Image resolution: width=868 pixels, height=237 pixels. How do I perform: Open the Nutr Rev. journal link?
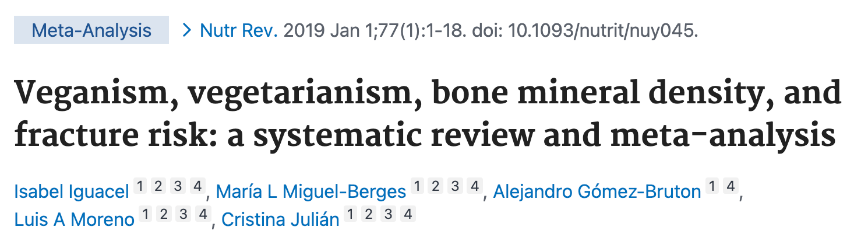[x=239, y=30]
